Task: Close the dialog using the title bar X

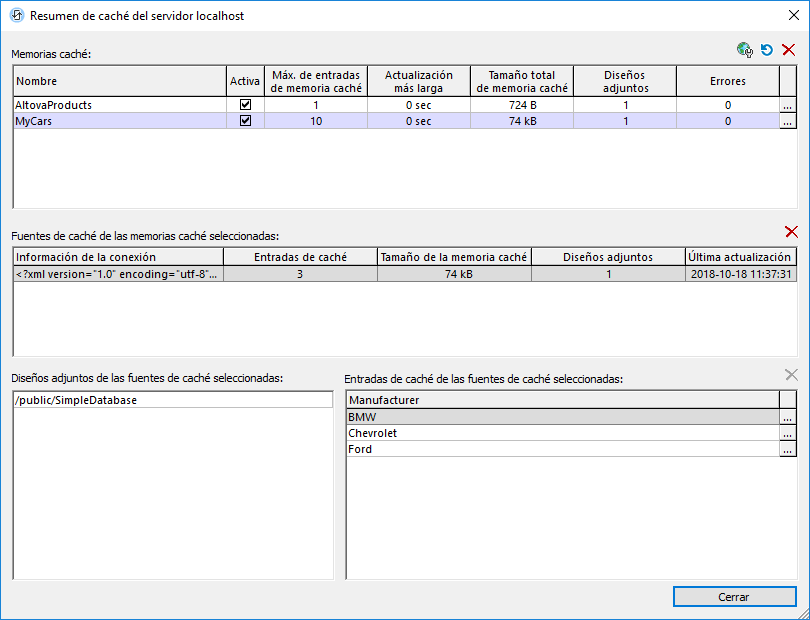Action: click(786, 16)
